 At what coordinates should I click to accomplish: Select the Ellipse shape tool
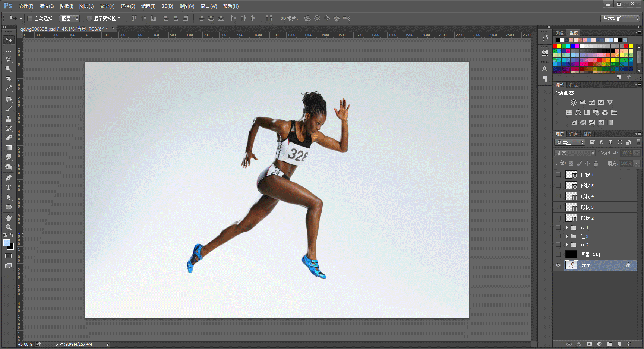point(9,207)
